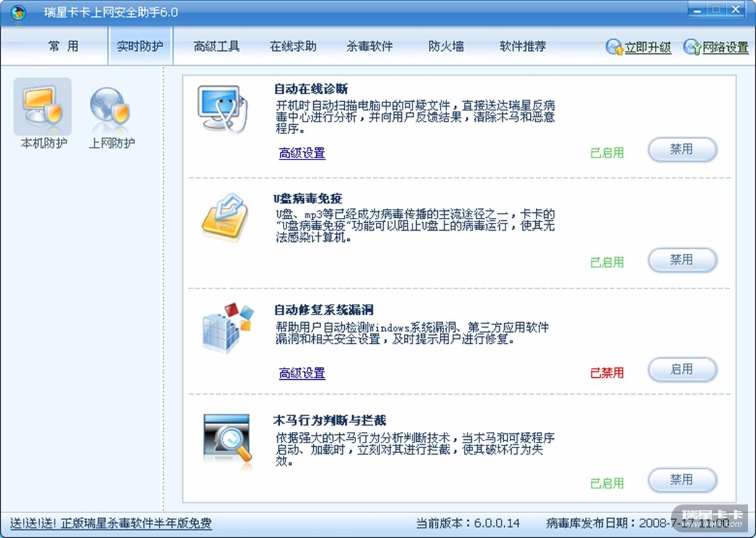Open the 杀毒软件 tab

tap(370, 47)
